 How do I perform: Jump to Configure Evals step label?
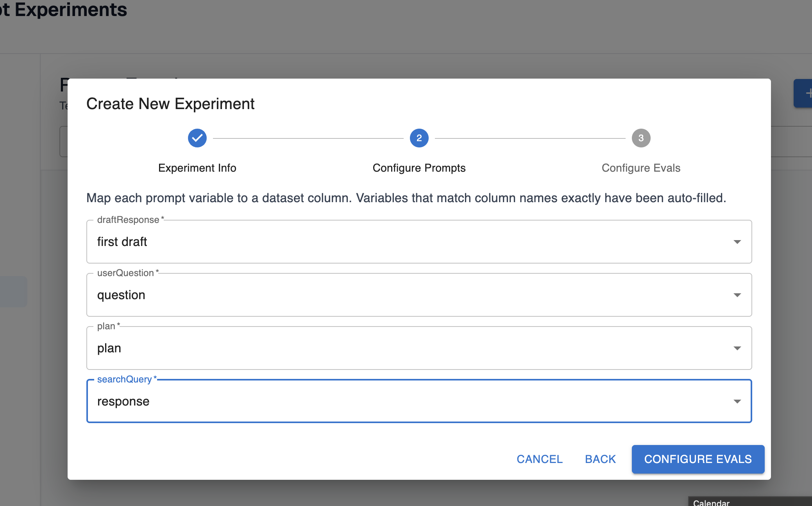click(x=641, y=168)
